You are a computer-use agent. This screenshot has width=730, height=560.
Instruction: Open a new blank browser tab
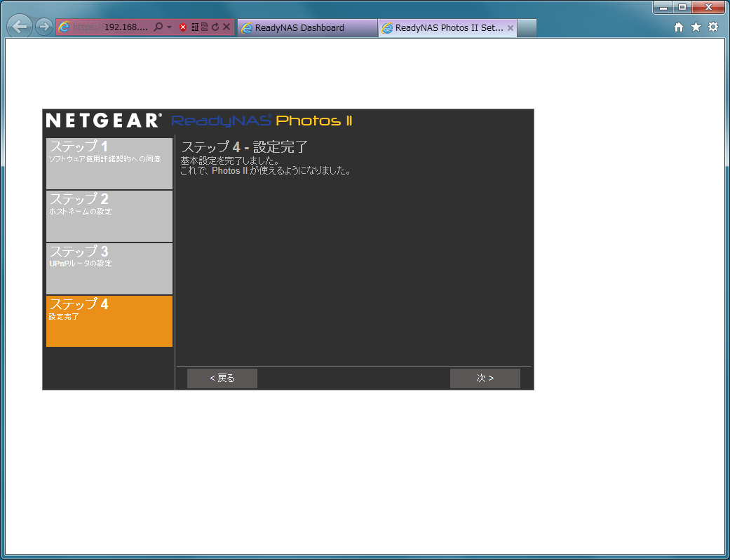click(527, 28)
